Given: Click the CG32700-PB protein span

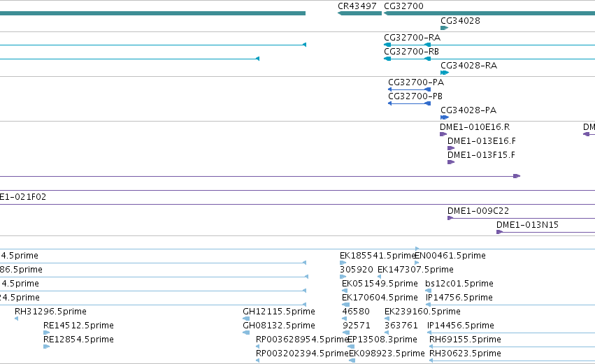Looking at the screenshot, I should click(x=410, y=103).
